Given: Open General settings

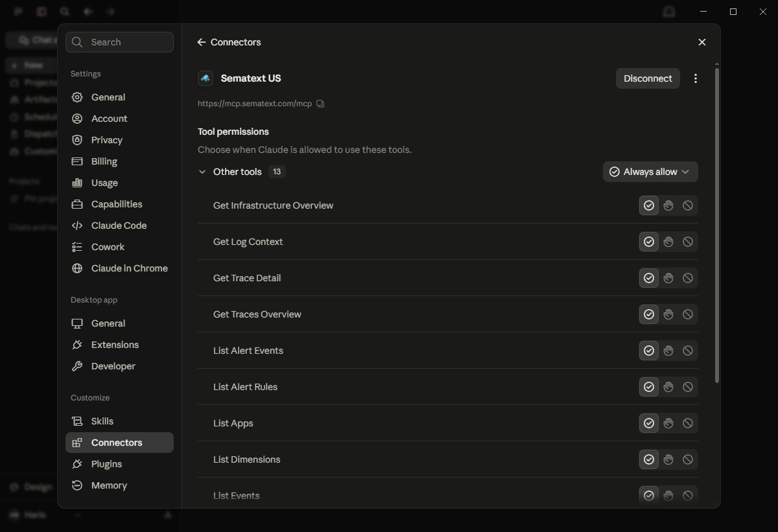Looking at the screenshot, I should [x=119, y=97].
